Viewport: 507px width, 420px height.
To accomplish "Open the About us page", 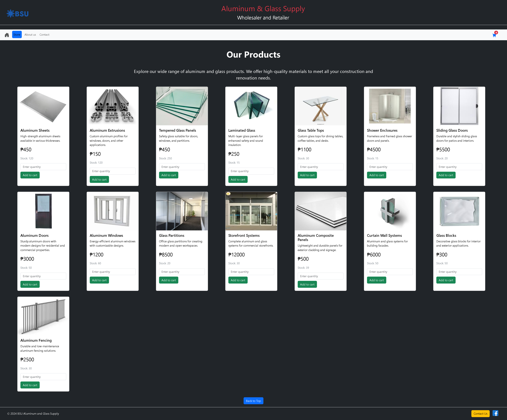I will pyautogui.click(x=30, y=35).
